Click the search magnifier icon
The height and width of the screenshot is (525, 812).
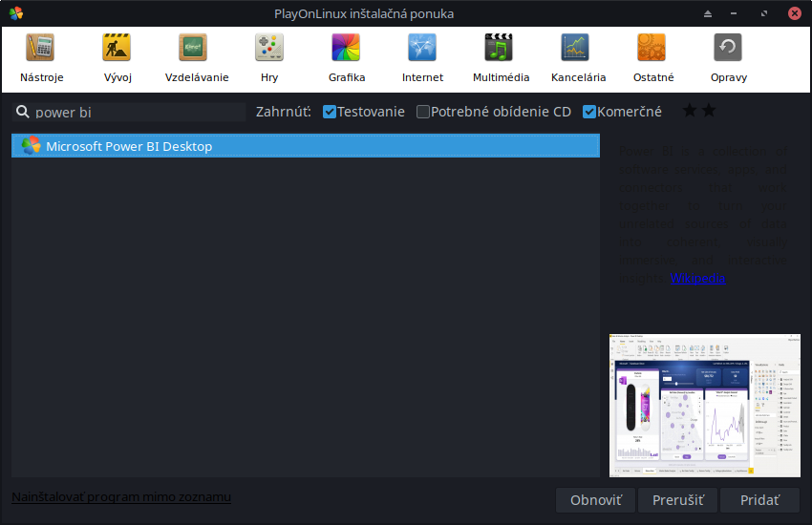pyautogui.click(x=22, y=112)
